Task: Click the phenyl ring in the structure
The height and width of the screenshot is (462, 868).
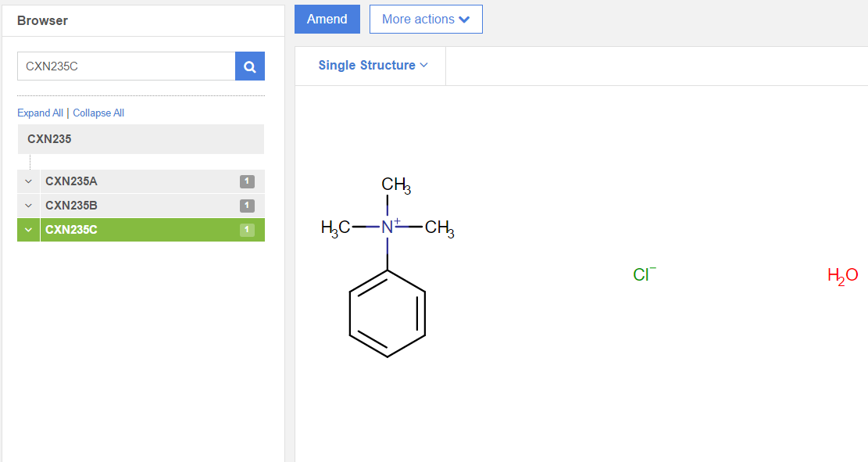Action: point(388,313)
